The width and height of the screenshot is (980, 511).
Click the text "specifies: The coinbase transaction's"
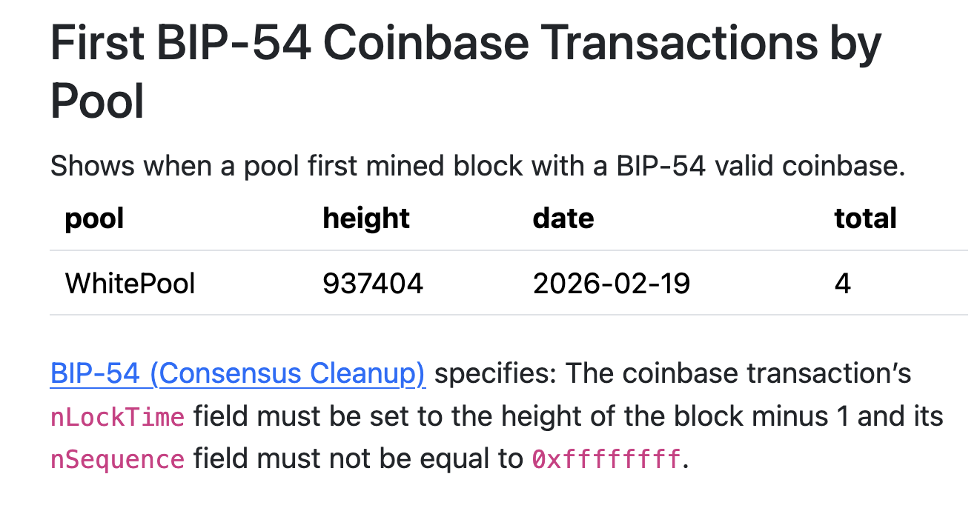click(x=672, y=373)
